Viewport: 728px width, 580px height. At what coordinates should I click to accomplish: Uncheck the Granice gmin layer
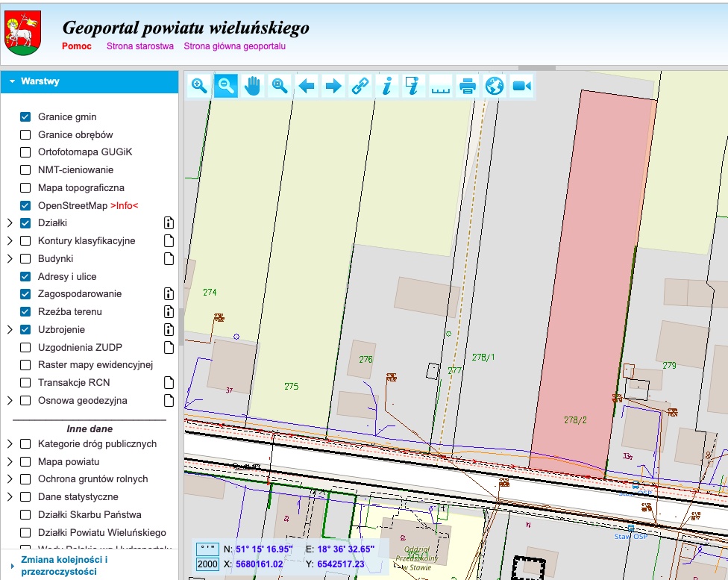coord(25,116)
